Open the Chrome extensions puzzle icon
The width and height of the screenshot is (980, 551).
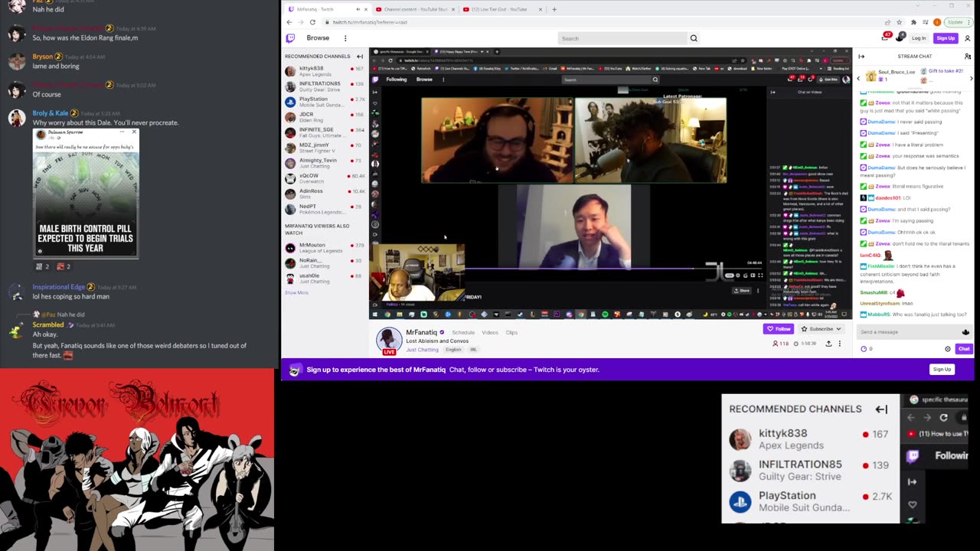tap(913, 22)
